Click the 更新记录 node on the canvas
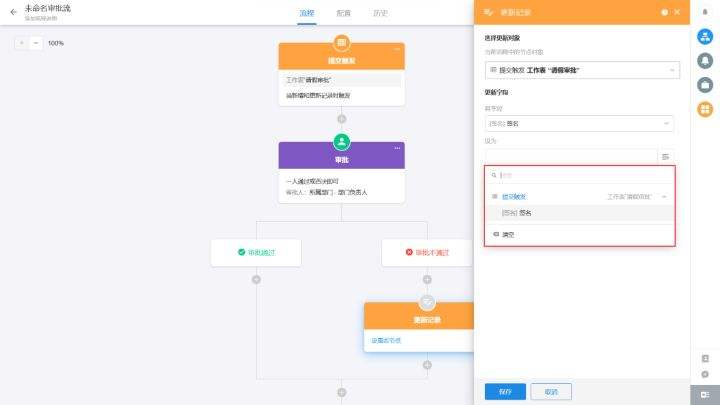The height and width of the screenshot is (405, 720). (x=419, y=327)
